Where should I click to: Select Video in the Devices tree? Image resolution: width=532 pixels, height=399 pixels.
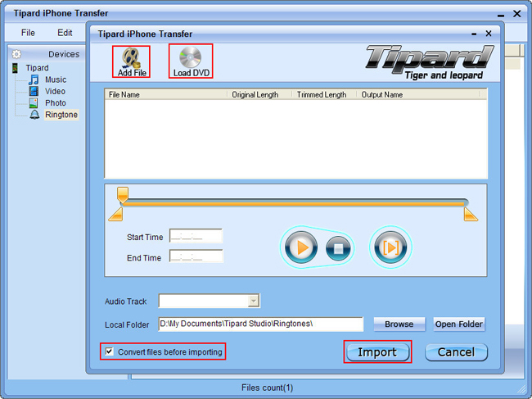(x=55, y=91)
